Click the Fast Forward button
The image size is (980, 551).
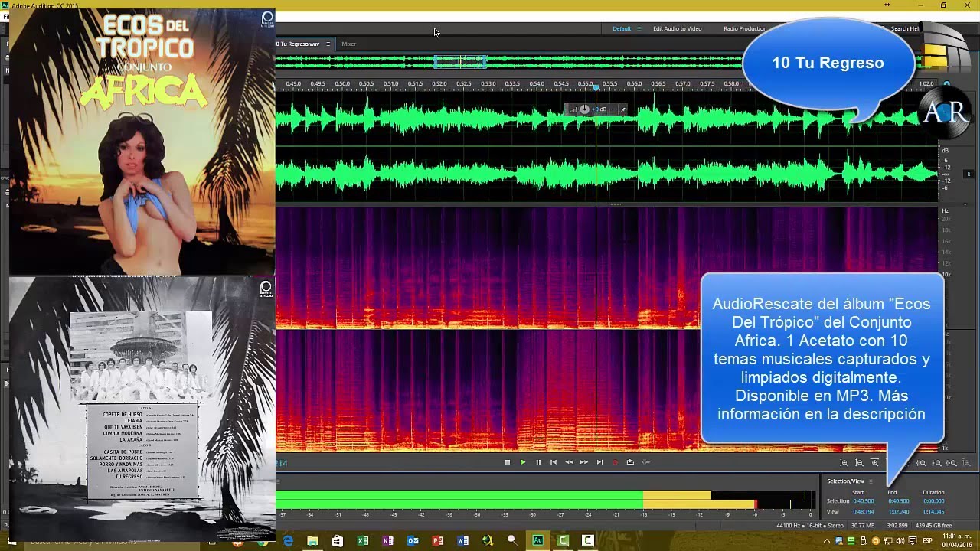click(x=584, y=462)
